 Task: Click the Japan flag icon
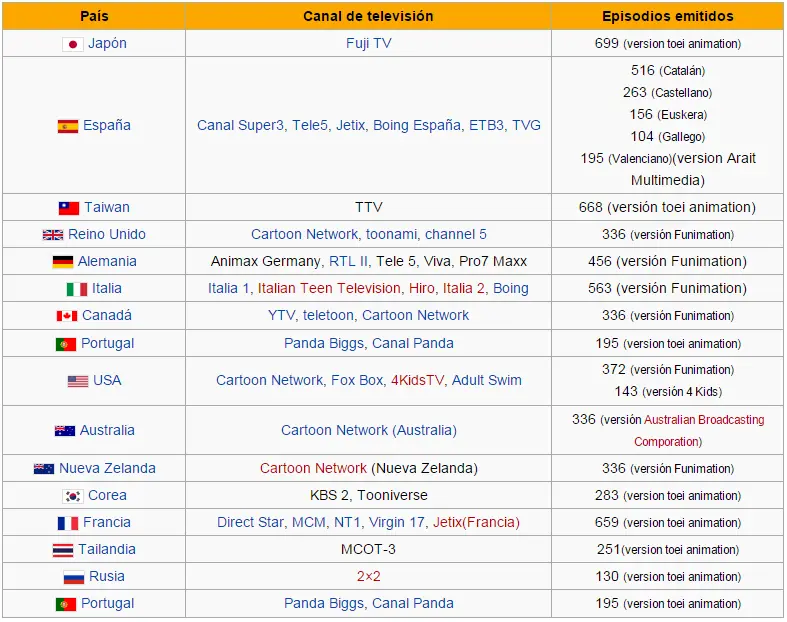point(73,44)
